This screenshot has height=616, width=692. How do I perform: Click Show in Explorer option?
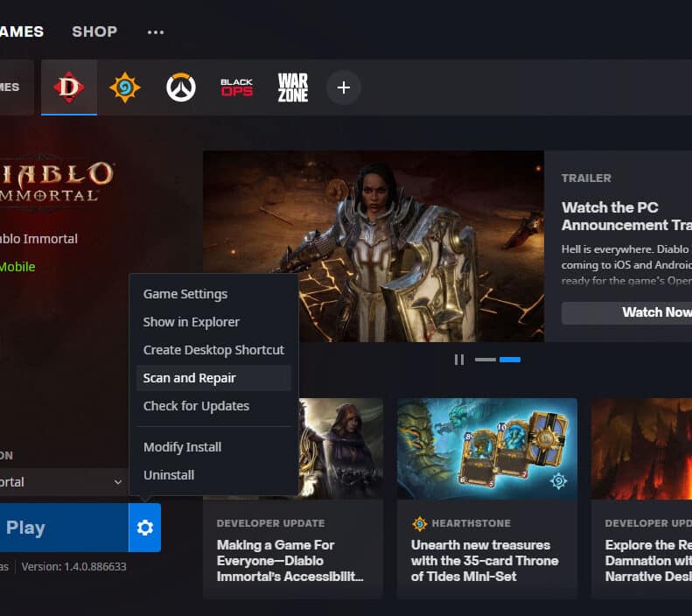coord(192,322)
